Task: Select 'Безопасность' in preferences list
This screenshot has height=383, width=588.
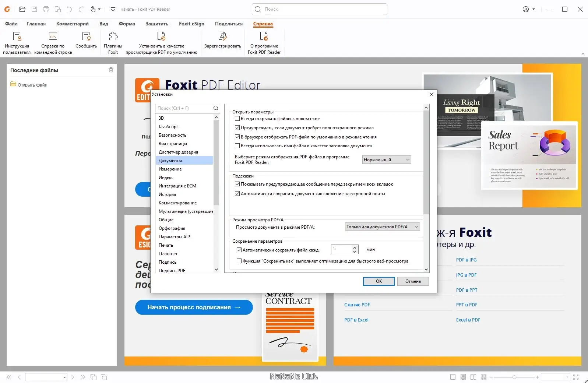Action: pos(184,135)
